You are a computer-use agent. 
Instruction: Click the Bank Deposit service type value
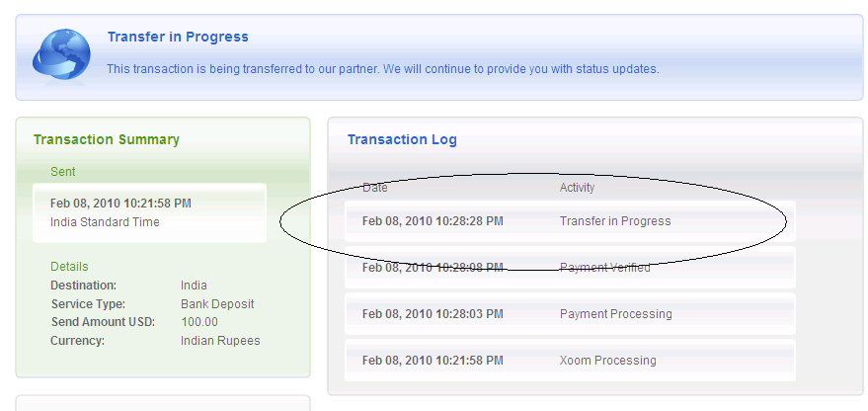(x=215, y=304)
